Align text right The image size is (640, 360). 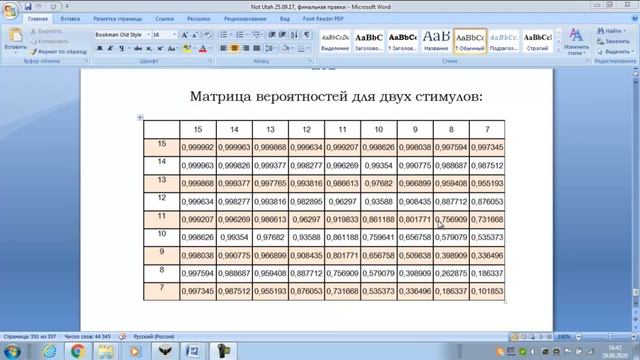coord(246,49)
